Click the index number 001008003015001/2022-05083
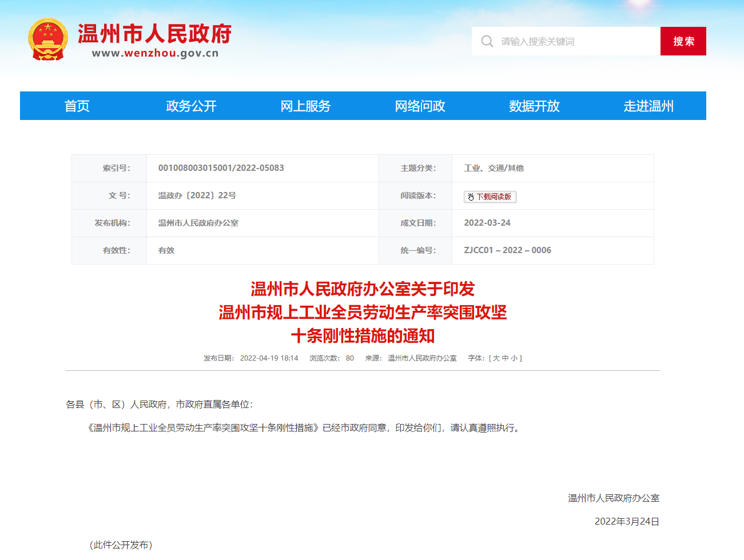 [221, 168]
